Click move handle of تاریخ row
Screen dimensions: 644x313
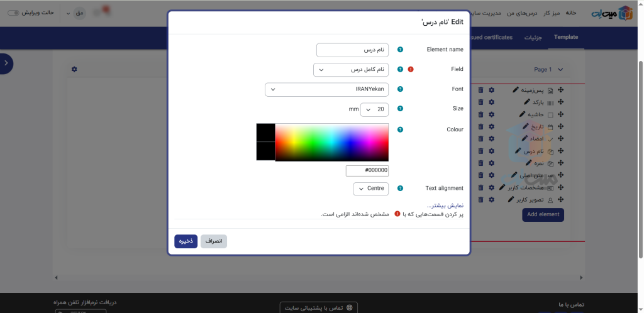[x=560, y=127]
